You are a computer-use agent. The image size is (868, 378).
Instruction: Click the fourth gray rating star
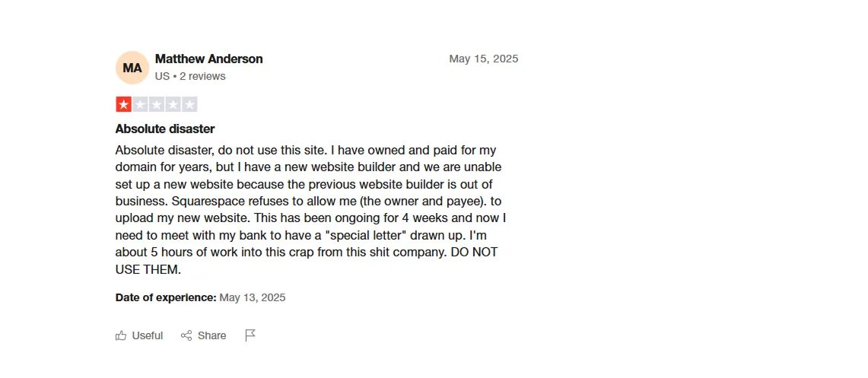pyautogui.click(x=173, y=105)
